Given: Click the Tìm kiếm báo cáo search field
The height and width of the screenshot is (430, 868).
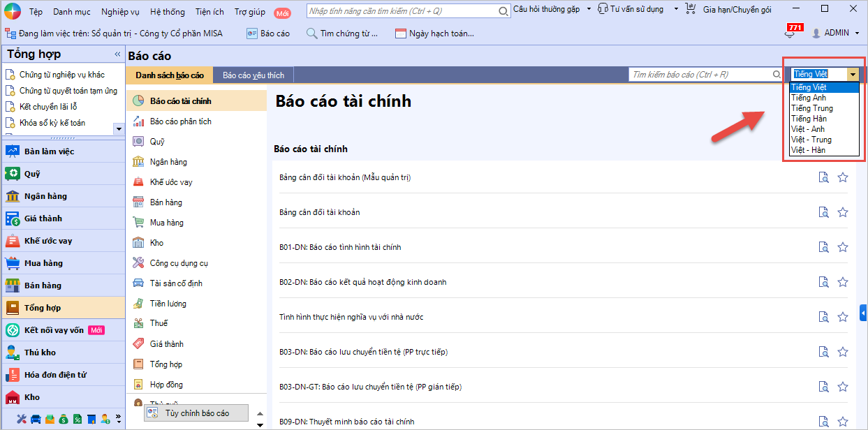Looking at the screenshot, I should pos(700,74).
